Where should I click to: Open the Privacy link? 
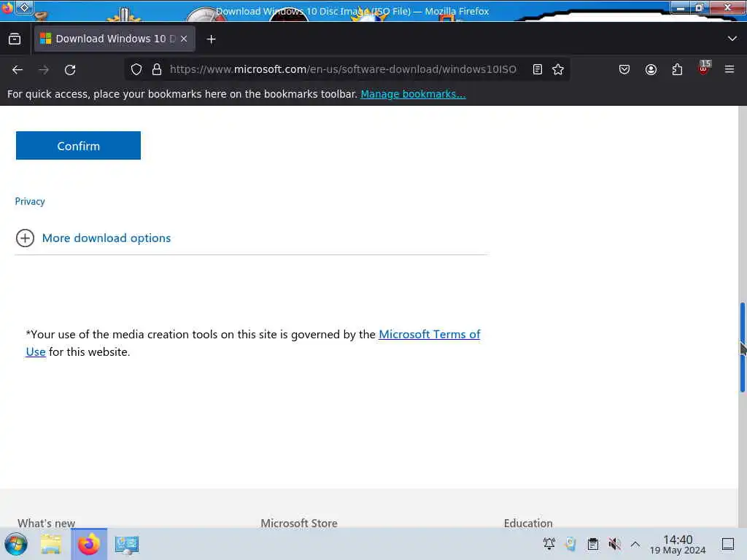pos(30,201)
